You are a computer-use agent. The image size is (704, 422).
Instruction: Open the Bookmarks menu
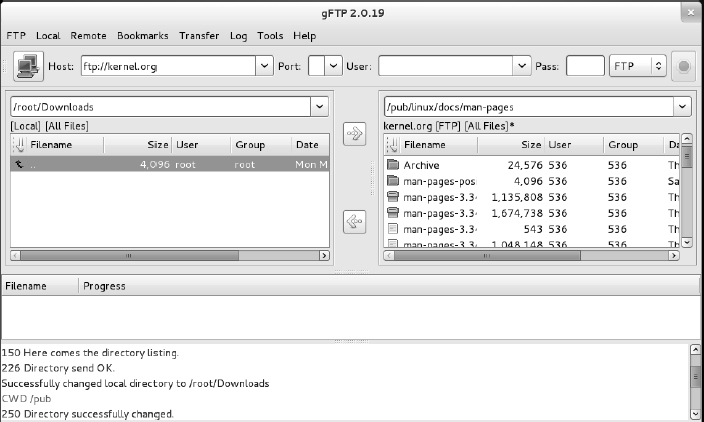click(x=142, y=35)
